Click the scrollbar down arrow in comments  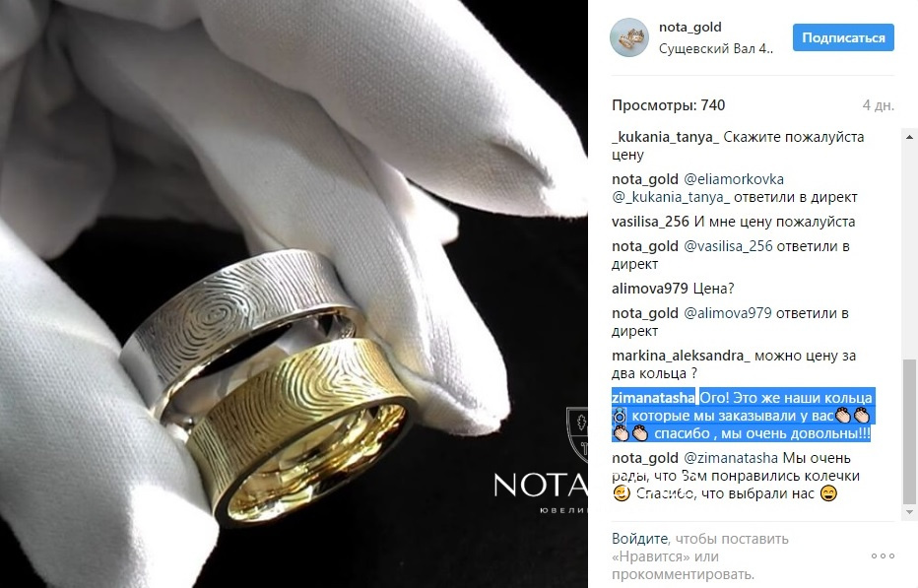click(x=909, y=512)
